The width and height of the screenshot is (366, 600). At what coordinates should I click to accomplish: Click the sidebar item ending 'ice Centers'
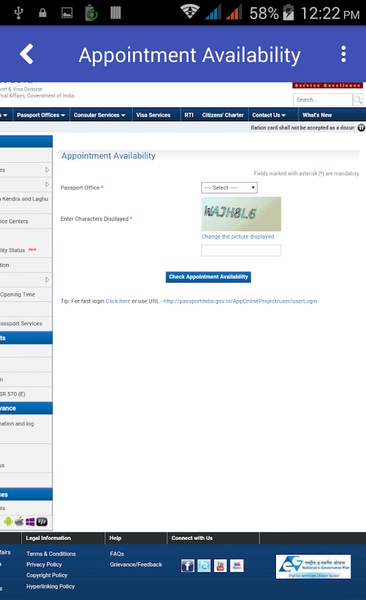coord(26,221)
